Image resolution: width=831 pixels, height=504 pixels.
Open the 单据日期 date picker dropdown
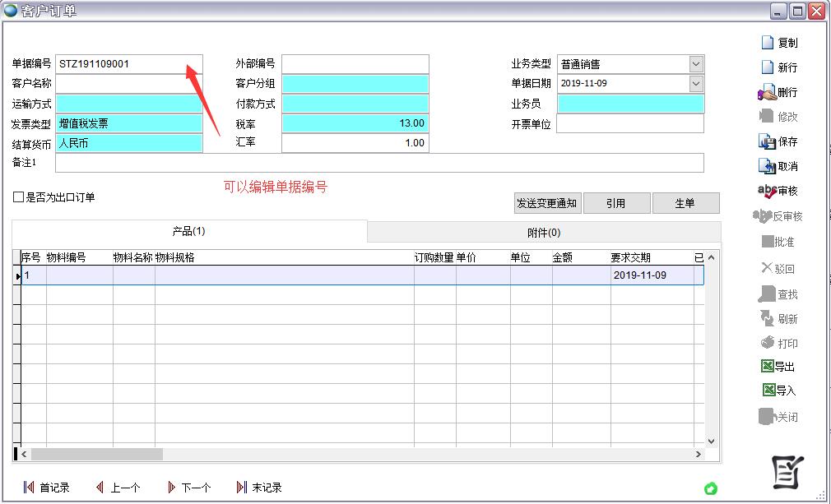(696, 83)
